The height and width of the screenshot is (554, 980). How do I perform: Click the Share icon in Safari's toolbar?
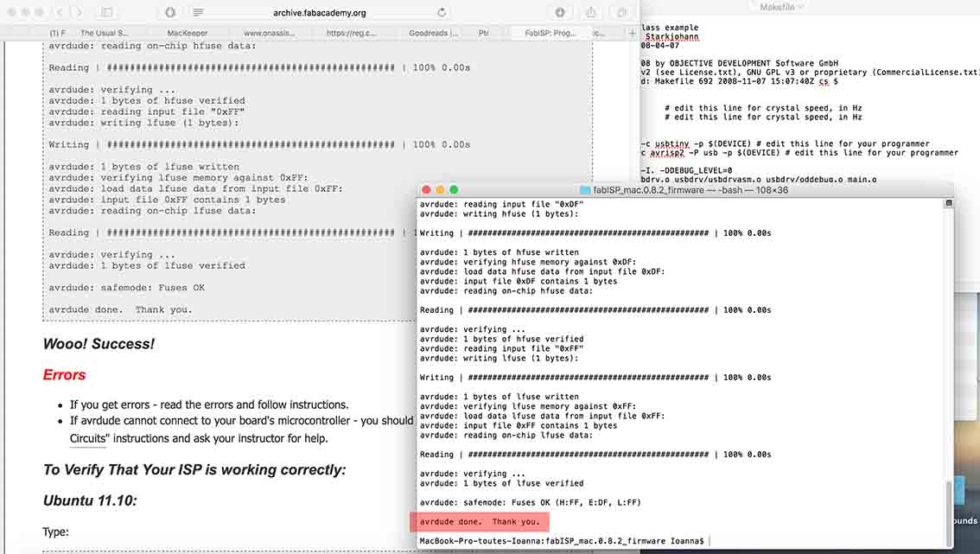click(x=591, y=12)
